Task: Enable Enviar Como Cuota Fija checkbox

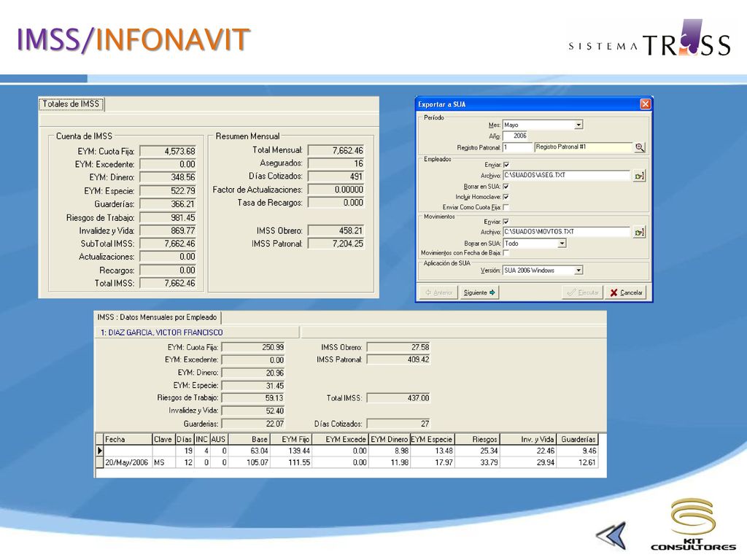Action: point(506,207)
